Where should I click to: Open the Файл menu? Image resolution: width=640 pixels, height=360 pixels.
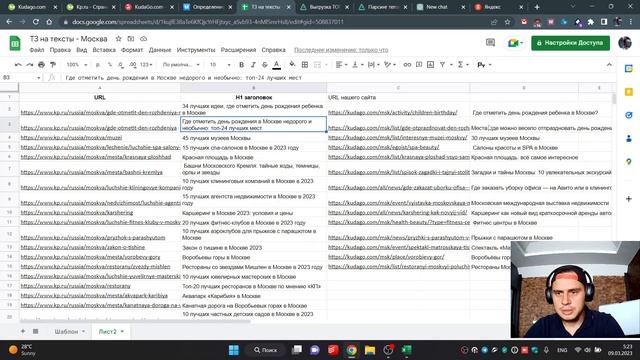pyautogui.click(x=37, y=50)
